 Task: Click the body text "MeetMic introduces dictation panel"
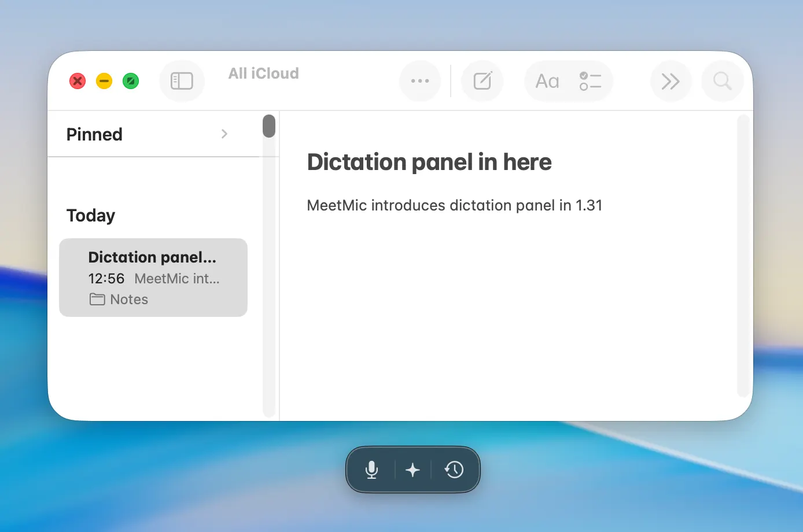[x=431, y=205]
